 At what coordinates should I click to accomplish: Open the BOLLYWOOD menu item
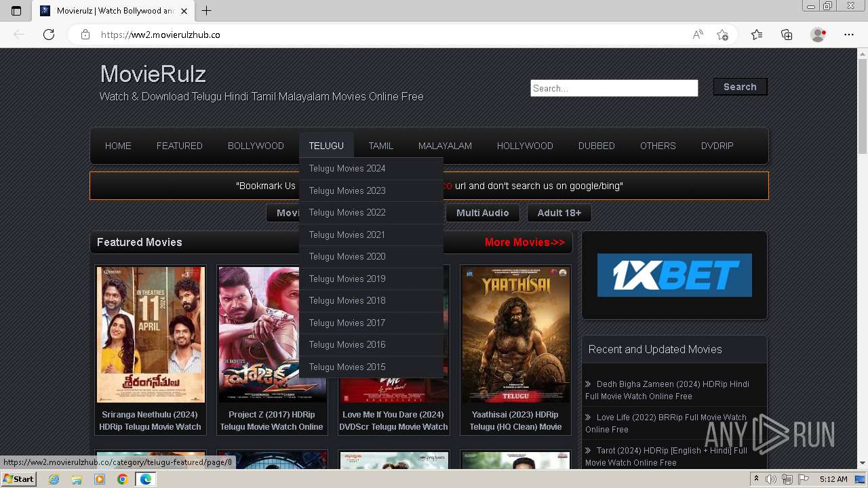256,146
